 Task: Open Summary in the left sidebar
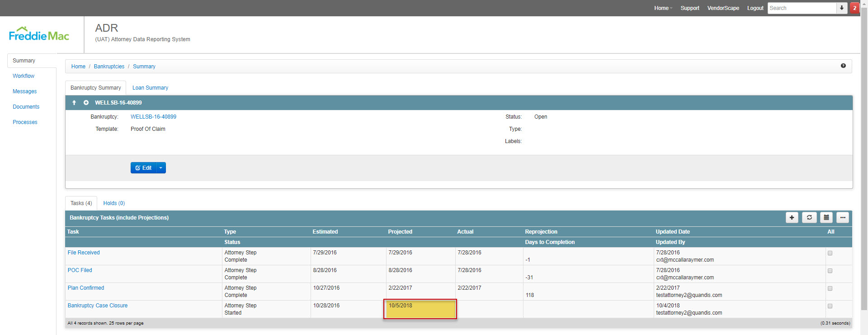[x=24, y=61]
